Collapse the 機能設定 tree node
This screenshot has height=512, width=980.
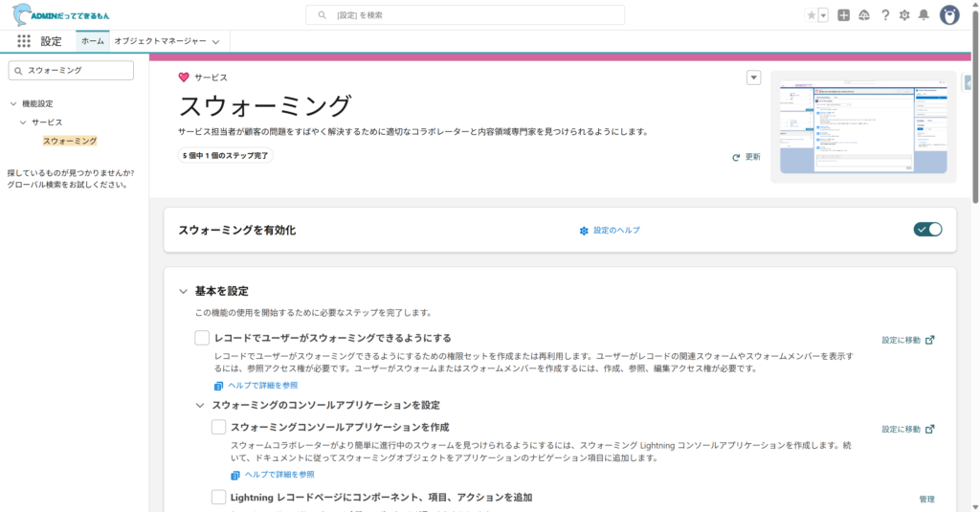coord(12,103)
